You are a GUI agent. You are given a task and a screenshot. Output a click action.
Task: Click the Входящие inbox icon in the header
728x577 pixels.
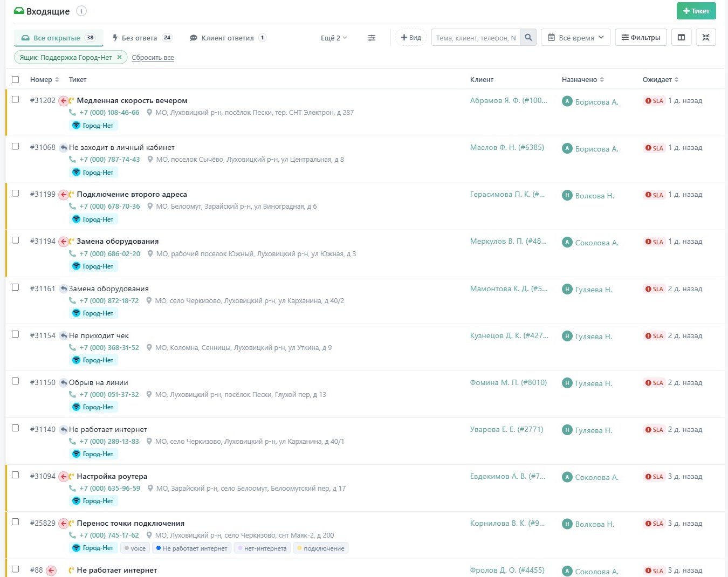tap(19, 11)
